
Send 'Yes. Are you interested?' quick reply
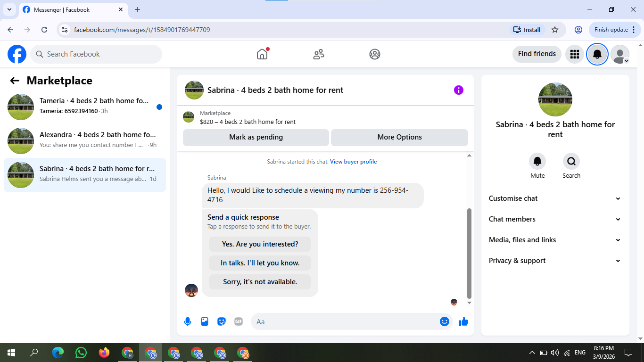point(260,244)
